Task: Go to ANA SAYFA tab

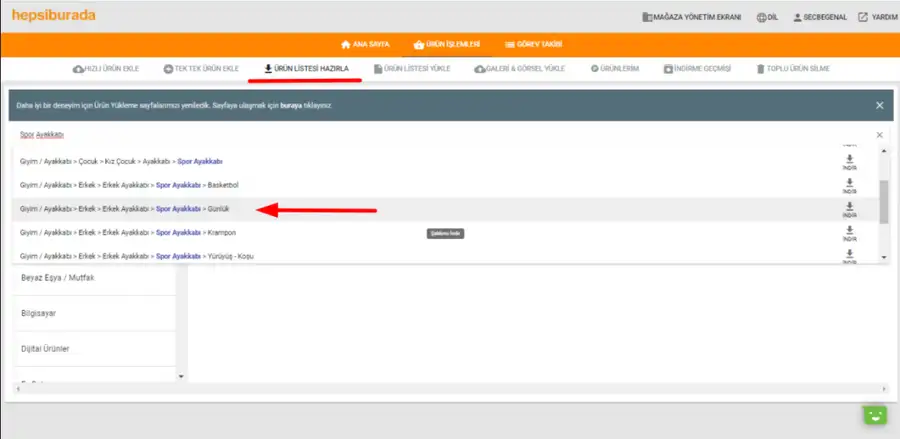Action: click(x=365, y=44)
